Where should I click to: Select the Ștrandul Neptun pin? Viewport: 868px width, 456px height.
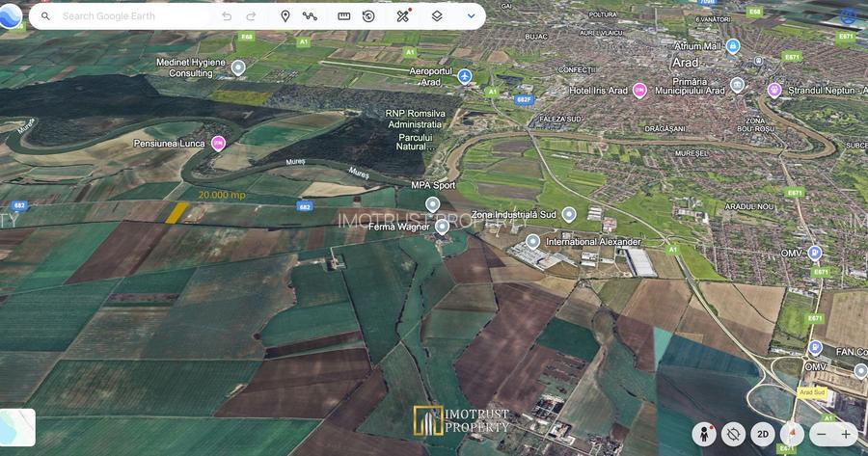[774, 90]
